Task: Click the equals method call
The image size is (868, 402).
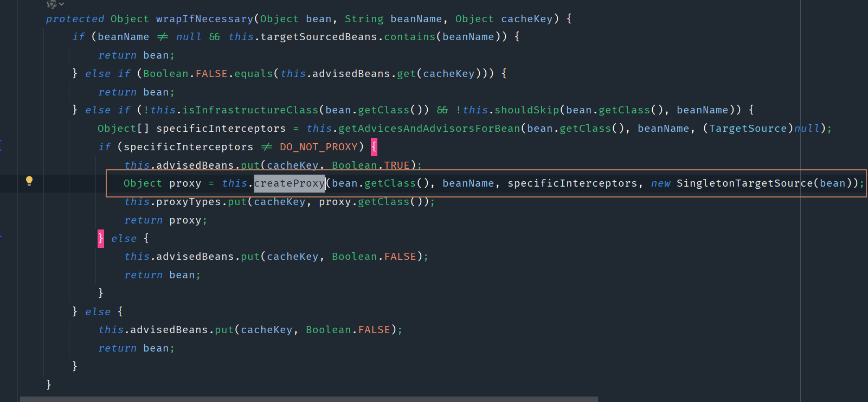Action: [x=254, y=74]
